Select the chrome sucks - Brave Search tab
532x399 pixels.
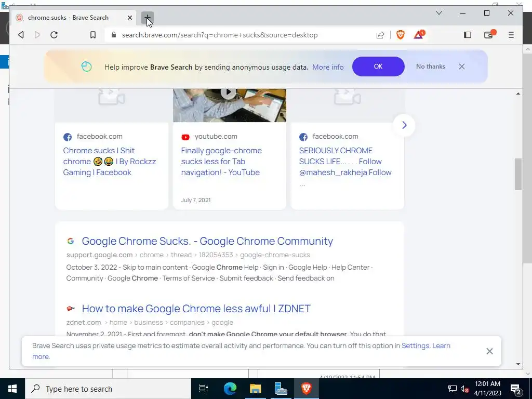point(74,18)
